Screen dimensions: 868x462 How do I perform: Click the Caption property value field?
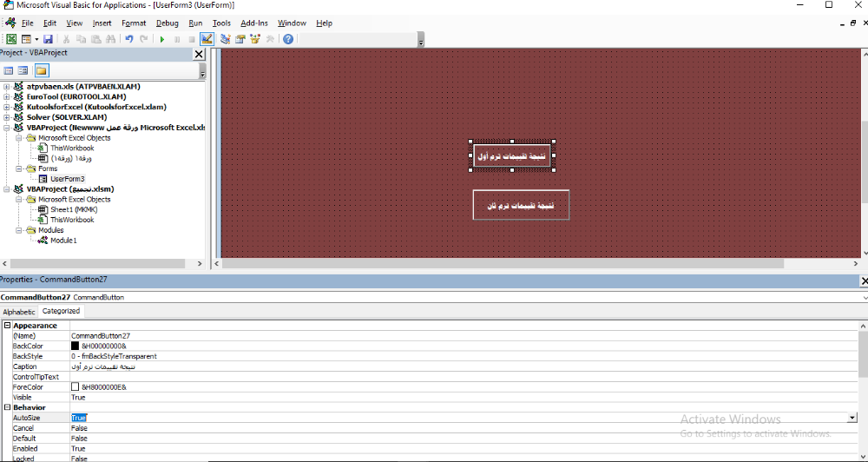464,366
